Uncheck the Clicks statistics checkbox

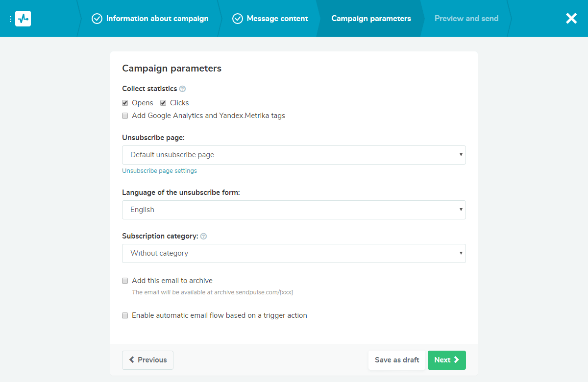[x=163, y=103]
